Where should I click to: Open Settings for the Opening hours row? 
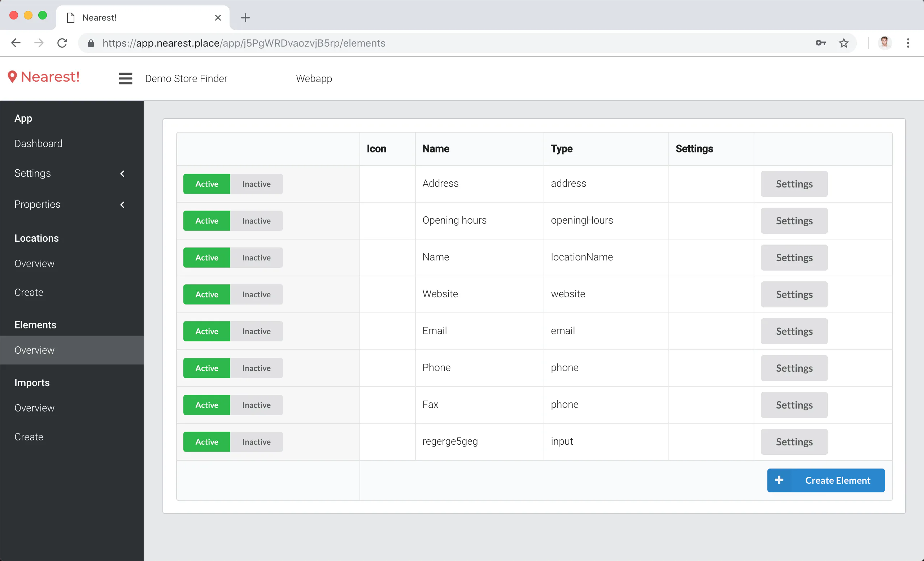pyautogui.click(x=794, y=221)
